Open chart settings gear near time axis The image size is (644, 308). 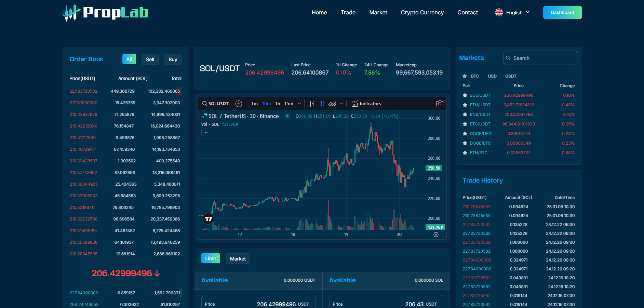click(436, 235)
